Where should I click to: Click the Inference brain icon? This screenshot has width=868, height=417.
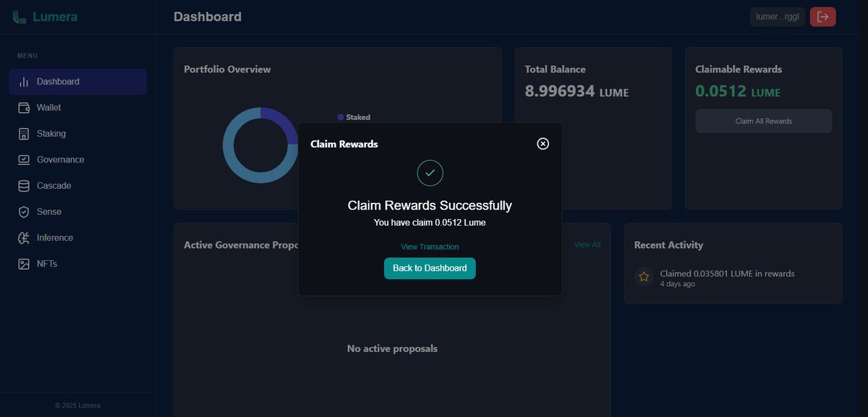click(24, 238)
